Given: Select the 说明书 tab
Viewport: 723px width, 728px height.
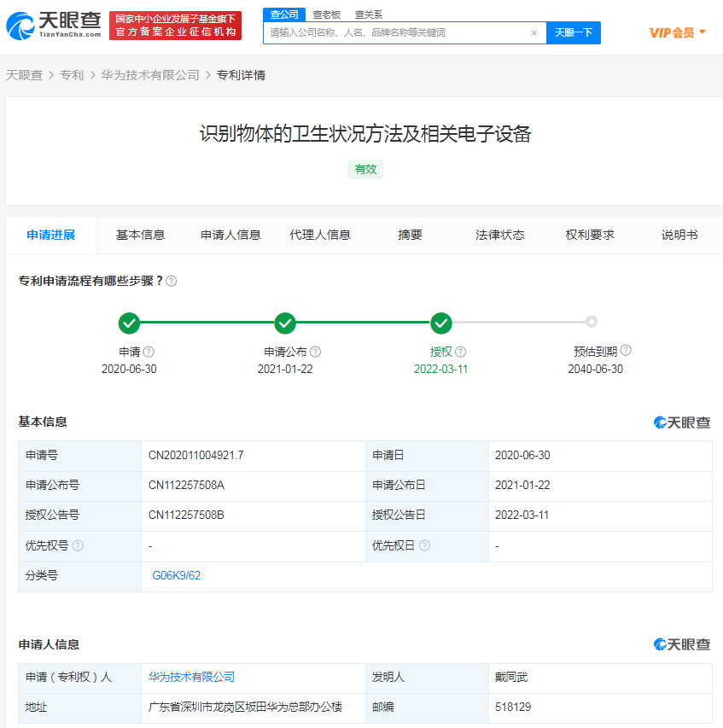Looking at the screenshot, I should [x=679, y=235].
